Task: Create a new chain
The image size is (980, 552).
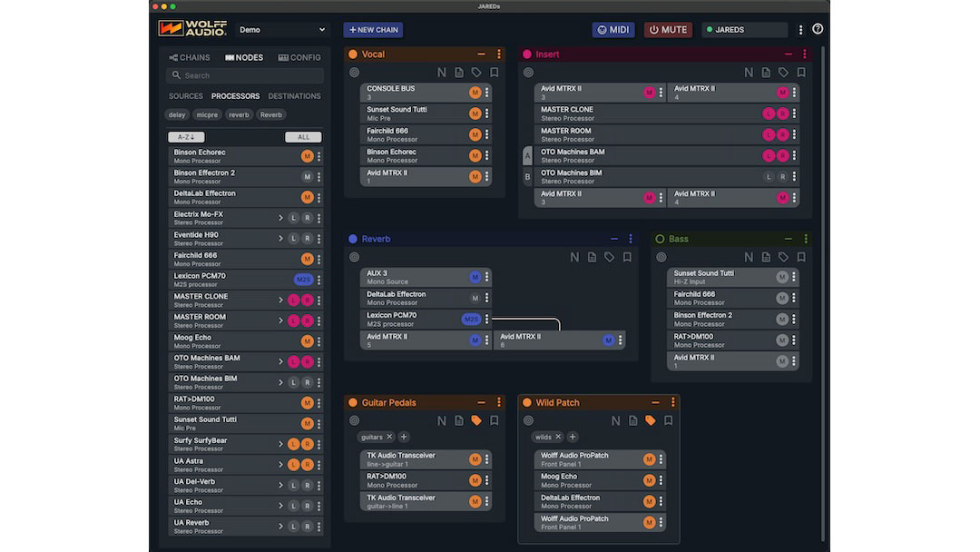Action: [373, 29]
